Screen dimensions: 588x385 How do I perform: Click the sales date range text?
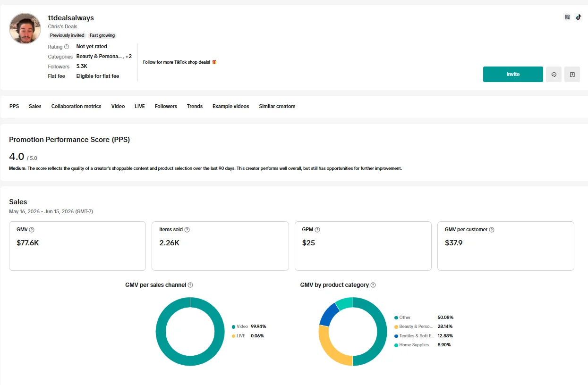51,211
